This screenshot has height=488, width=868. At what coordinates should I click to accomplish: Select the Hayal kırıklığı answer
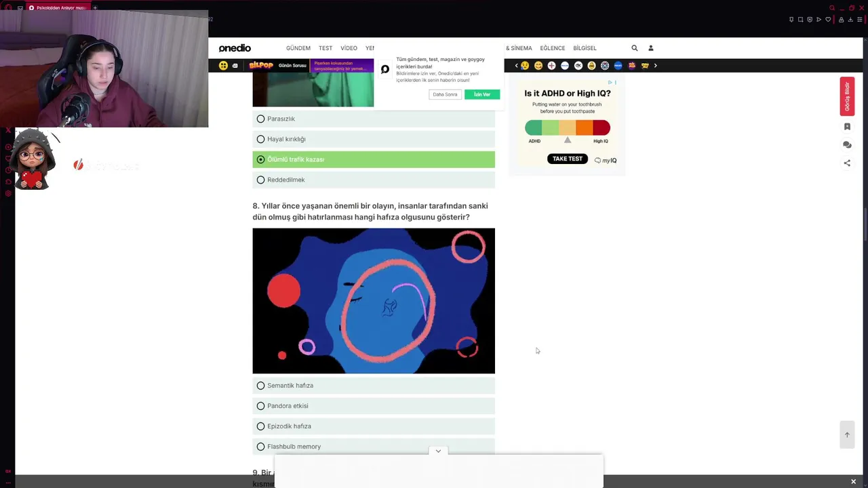tap(374, 139)
